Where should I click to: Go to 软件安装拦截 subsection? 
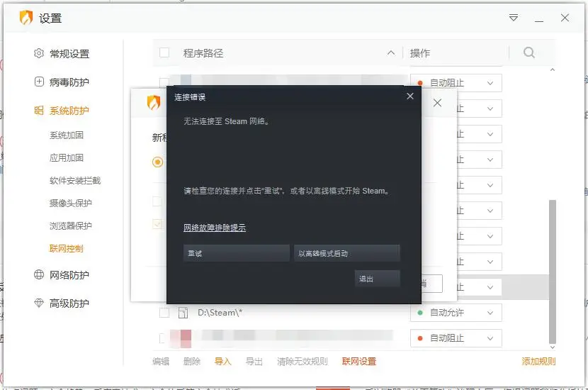[x=75, y=181]
